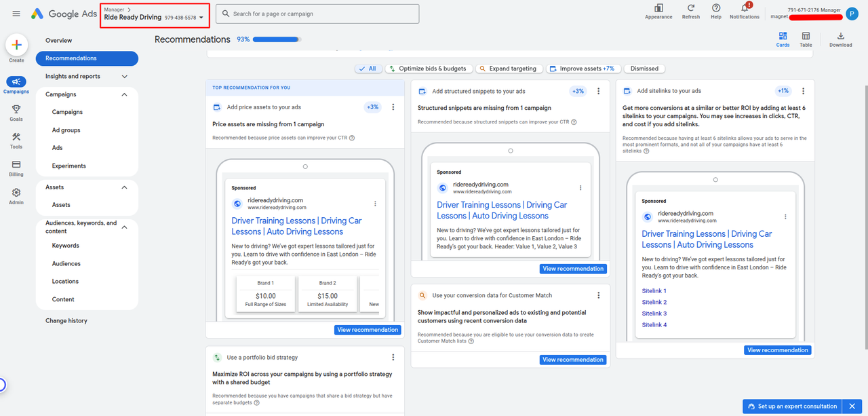868x416 pixels.
Task: Open the hamburger main menu
Action: 16,14
